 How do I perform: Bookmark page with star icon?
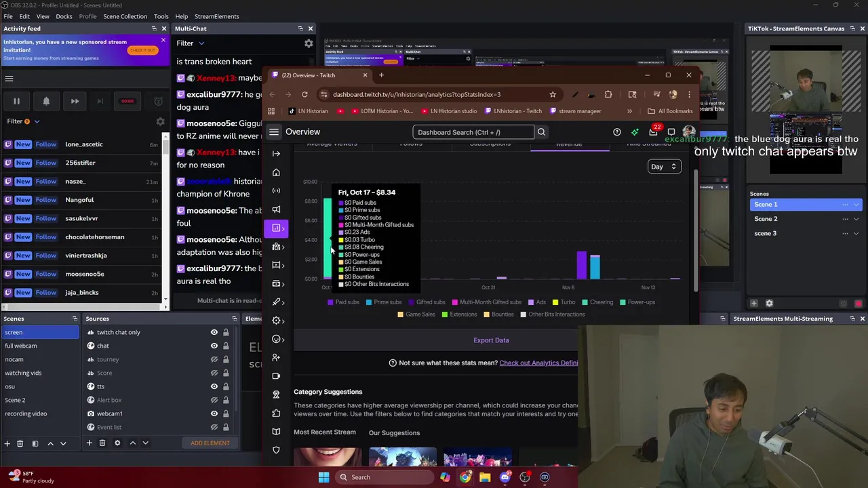pos(553,95)
